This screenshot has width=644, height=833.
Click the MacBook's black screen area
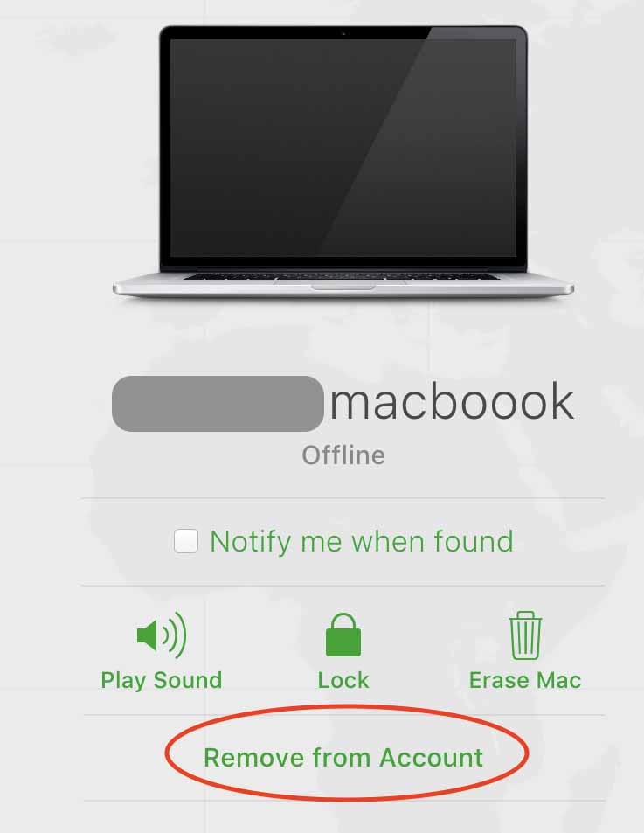[343, 147]
